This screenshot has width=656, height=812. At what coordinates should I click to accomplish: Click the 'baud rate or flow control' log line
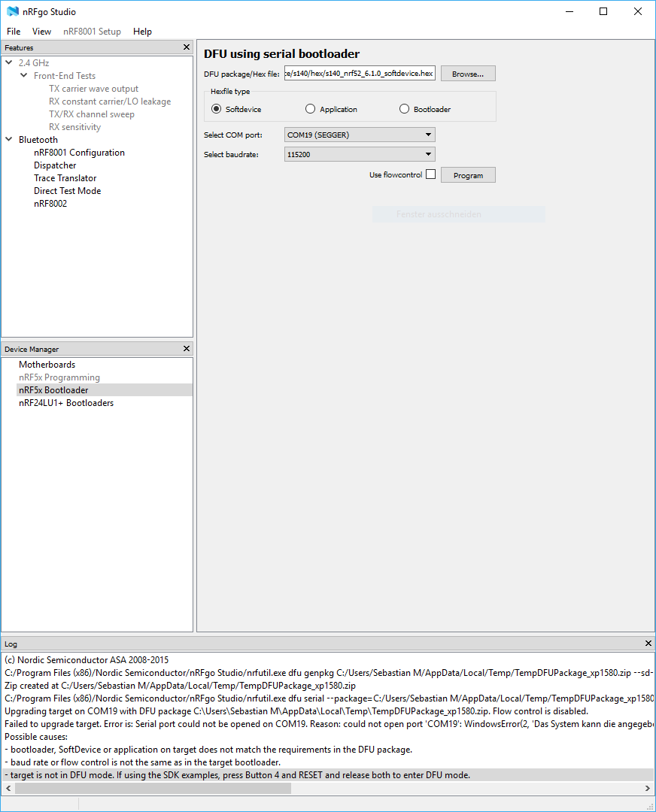coord(142,762)
